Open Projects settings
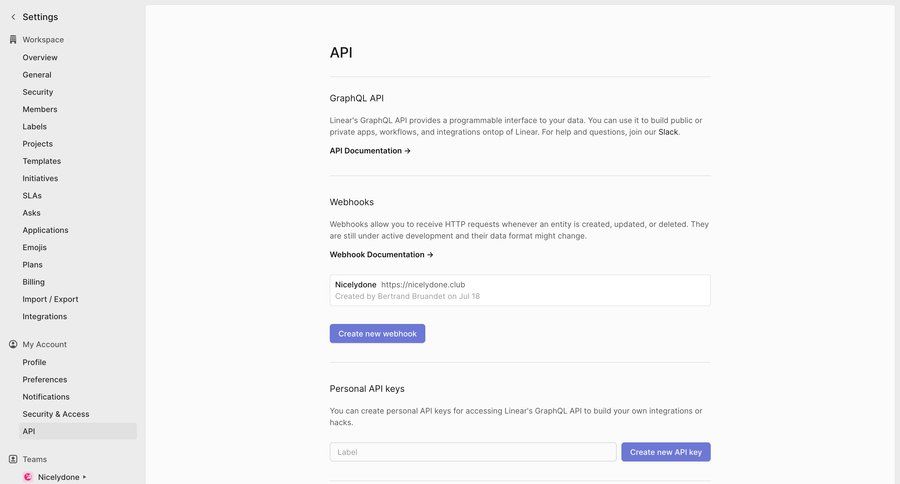900x484 pixels. point(37,144)
